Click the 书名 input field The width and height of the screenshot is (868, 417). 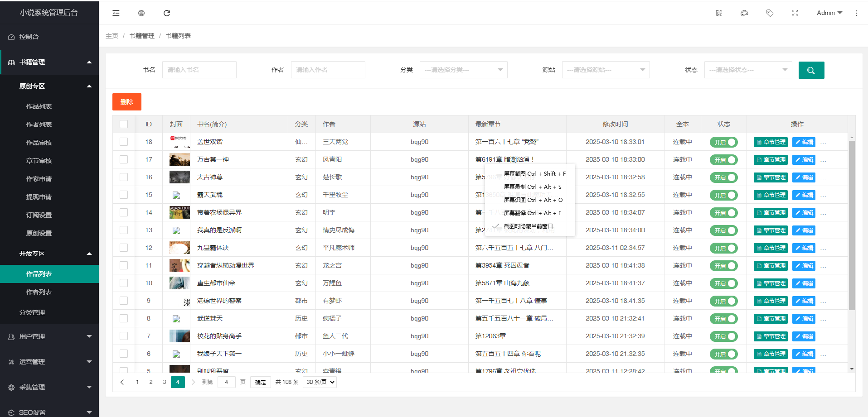point(199,70)
